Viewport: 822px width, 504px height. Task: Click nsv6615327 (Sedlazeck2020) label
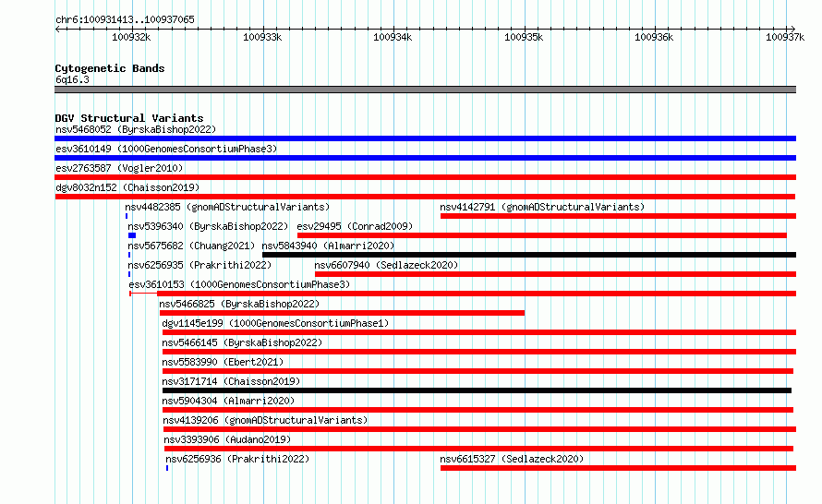(512, 459)
